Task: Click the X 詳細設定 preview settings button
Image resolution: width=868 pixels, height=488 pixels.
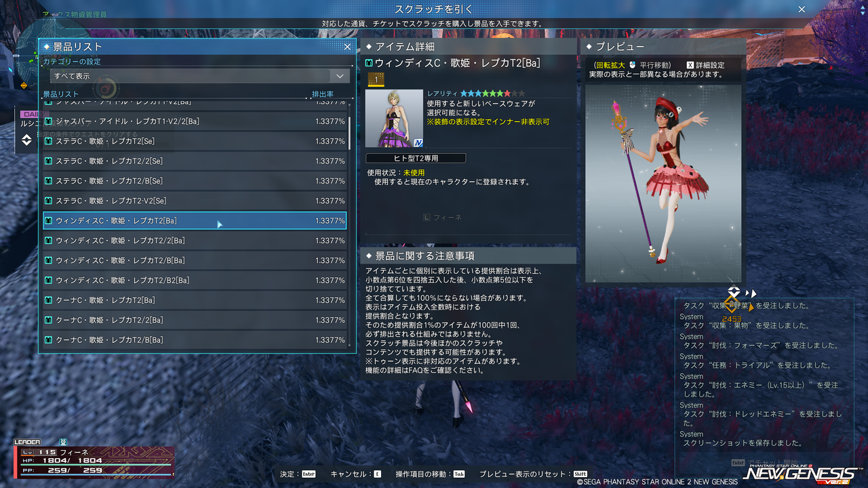Action: [705, 65]
